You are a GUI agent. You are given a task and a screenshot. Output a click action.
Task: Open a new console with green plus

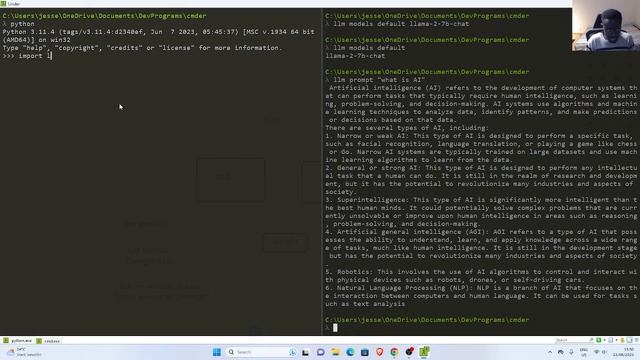(598, 340)
